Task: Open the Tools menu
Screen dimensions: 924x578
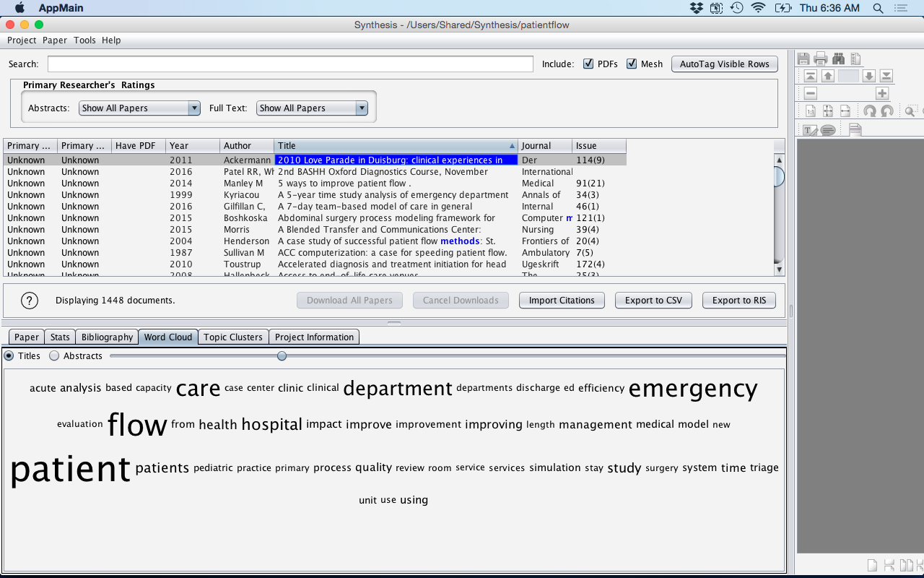Action: coord(84,40)
